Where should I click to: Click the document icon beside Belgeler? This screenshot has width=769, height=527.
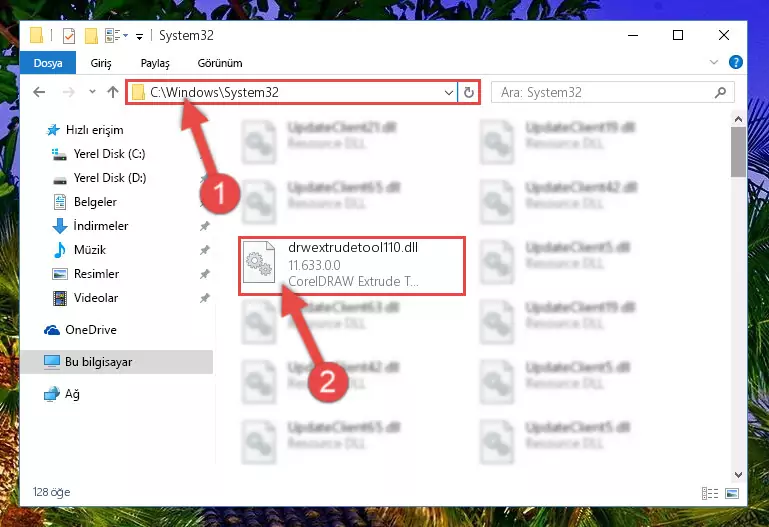60,202
